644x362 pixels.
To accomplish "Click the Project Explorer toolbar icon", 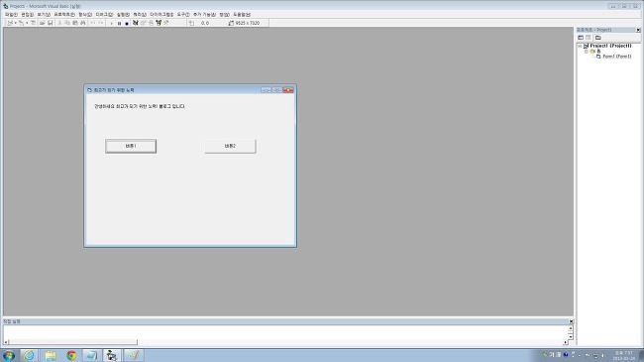I will [136, 23].
